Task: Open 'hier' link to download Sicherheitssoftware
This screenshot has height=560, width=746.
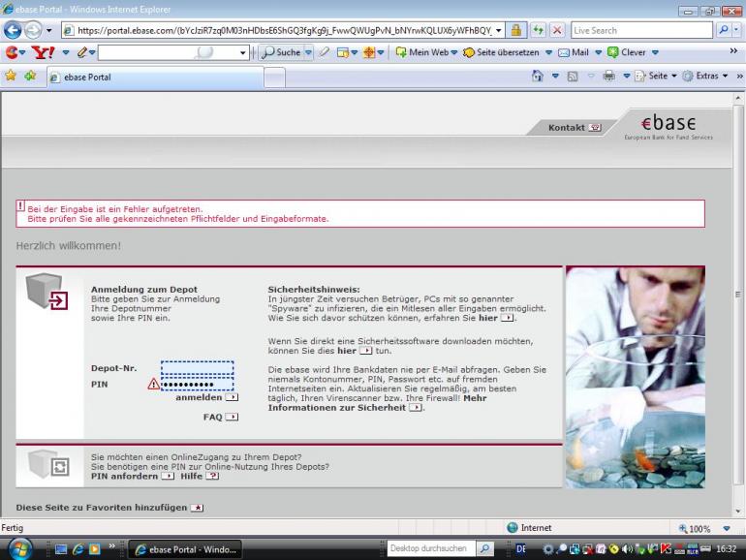Action: 355,351
